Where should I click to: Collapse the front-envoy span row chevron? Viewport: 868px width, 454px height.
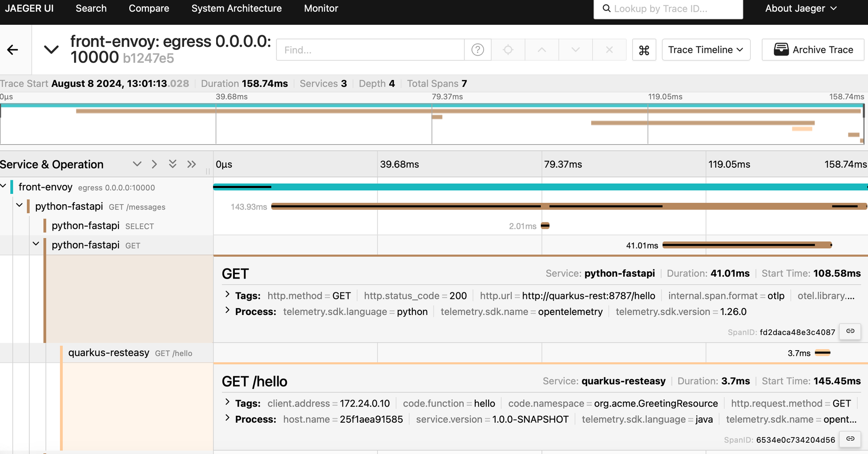pos(3,186)
